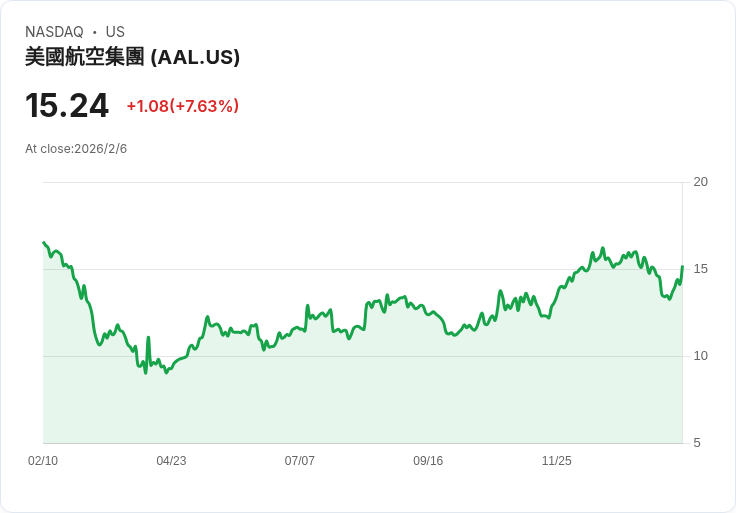Click the current price 15.24
736x513 pixels.
67,105
